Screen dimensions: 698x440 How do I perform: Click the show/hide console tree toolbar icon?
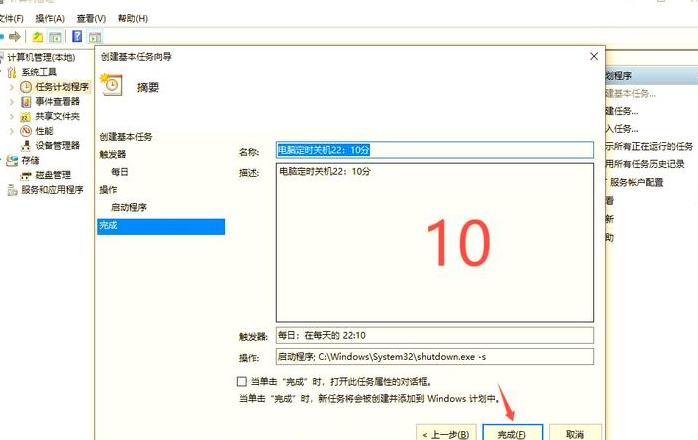click(55, 37)
